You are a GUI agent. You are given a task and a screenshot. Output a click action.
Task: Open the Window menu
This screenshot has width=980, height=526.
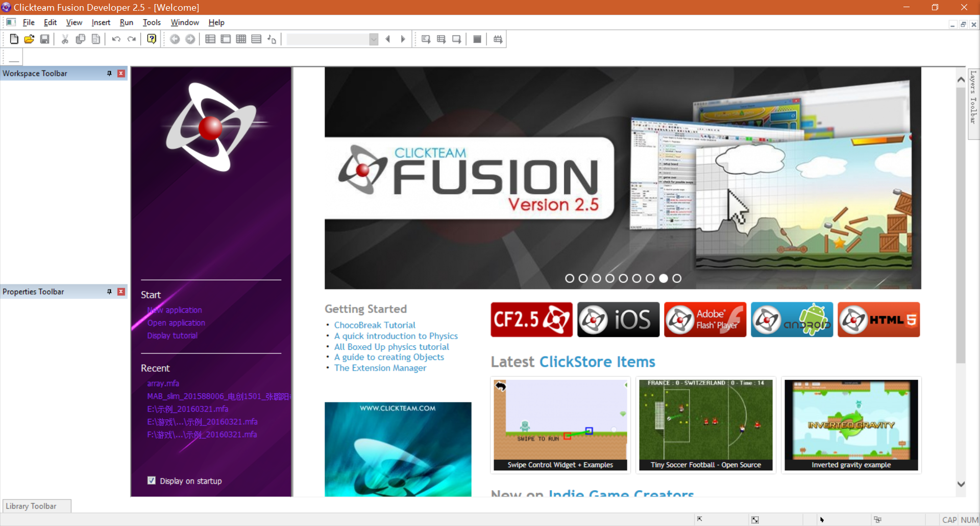[185, 22]
